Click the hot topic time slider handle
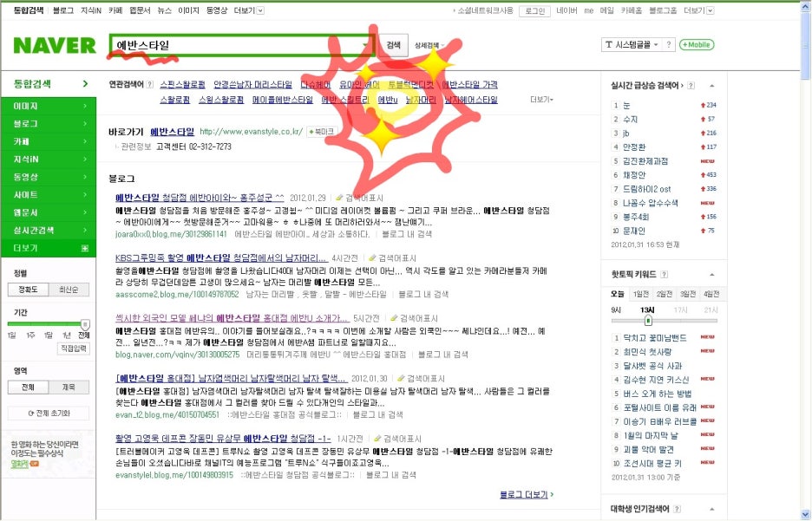 [x=648, y=321]
